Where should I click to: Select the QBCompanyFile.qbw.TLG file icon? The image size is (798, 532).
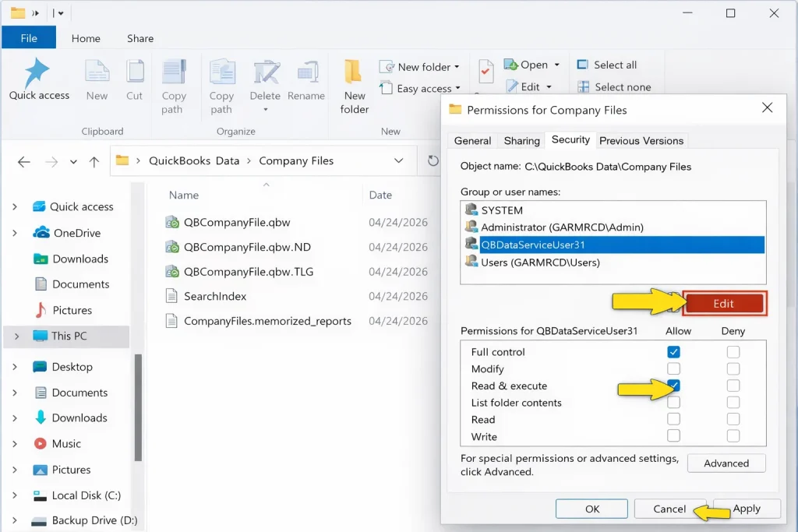[172, 272]
